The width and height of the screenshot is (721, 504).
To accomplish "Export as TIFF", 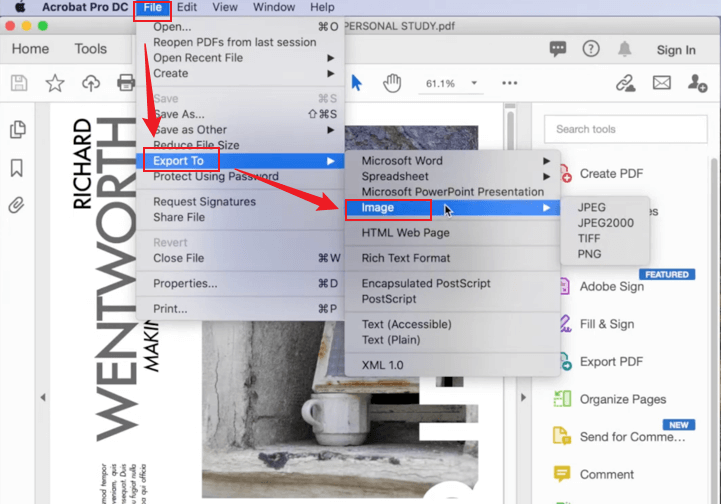I will [x=589, y=238].
